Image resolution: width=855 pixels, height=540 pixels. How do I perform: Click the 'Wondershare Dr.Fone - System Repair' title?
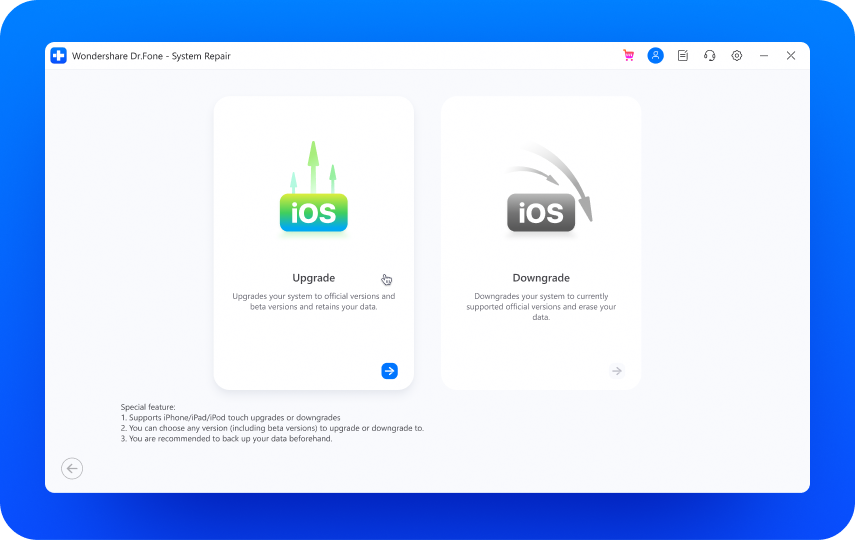(151, 56)
